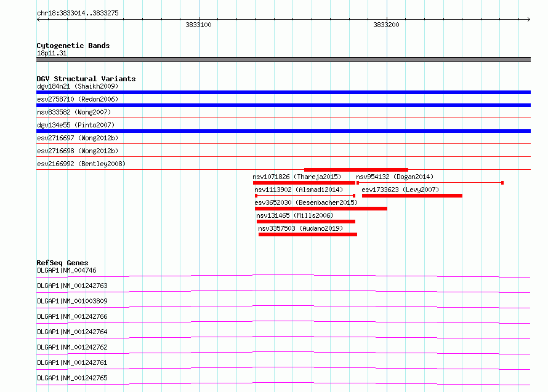Viewport: 548px width, 392px height.
Task: Click the DLGAP1|NM_001242762 transcript label
Action: (x=72, y=347)
